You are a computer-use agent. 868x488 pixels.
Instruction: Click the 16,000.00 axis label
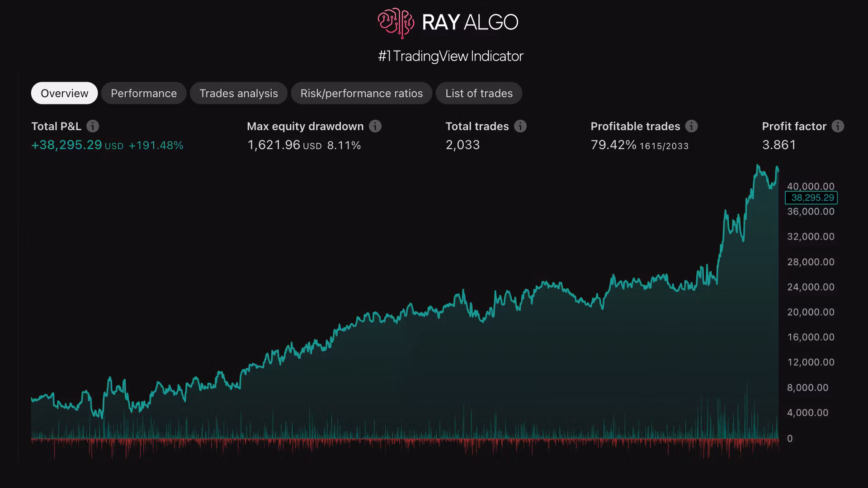[x=811, y=337]
